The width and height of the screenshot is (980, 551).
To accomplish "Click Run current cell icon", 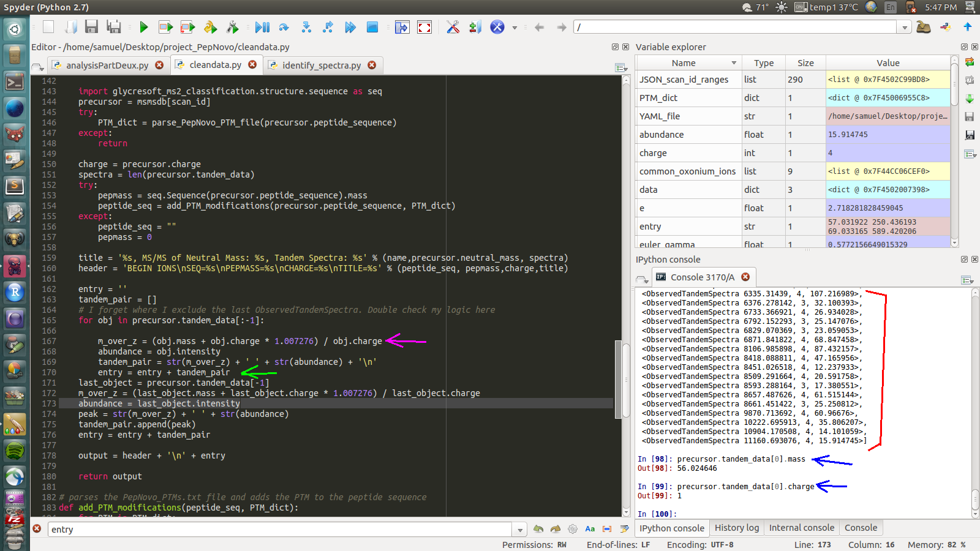I will 165,27.
